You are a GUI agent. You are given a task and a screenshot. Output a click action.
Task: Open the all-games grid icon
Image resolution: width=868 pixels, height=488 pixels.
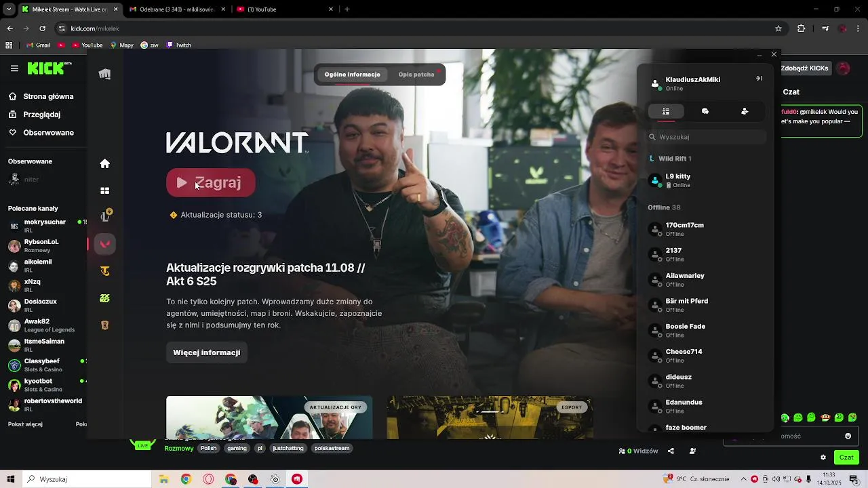tap(104, 190)
